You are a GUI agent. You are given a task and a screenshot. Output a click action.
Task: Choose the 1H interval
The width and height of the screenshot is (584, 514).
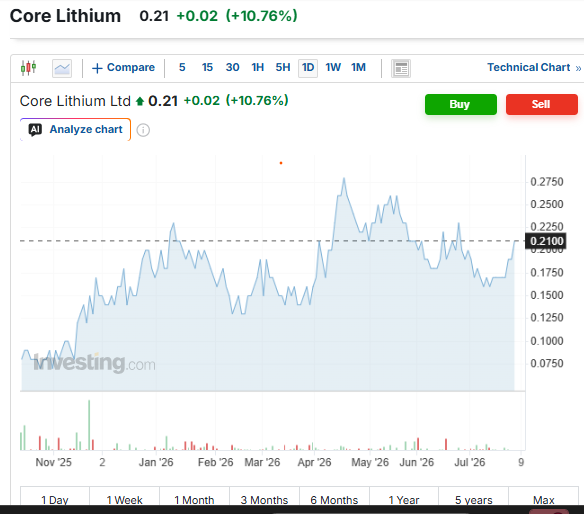258,67
